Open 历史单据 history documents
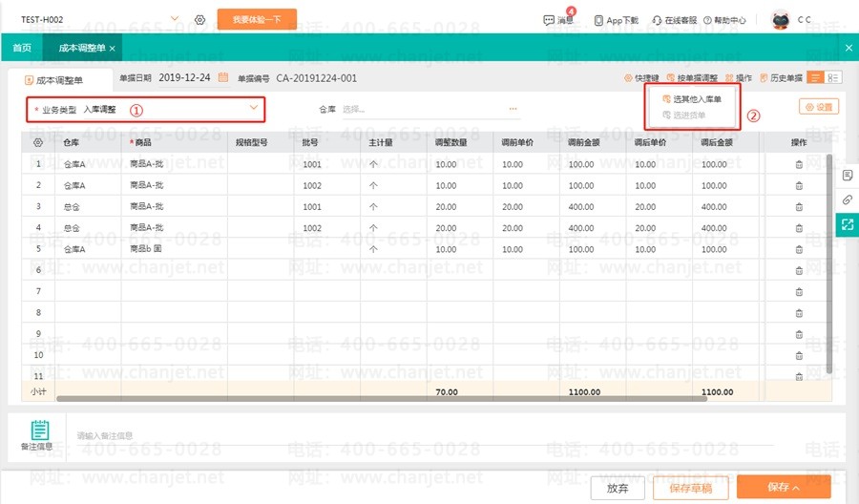 tap(781, 77)
